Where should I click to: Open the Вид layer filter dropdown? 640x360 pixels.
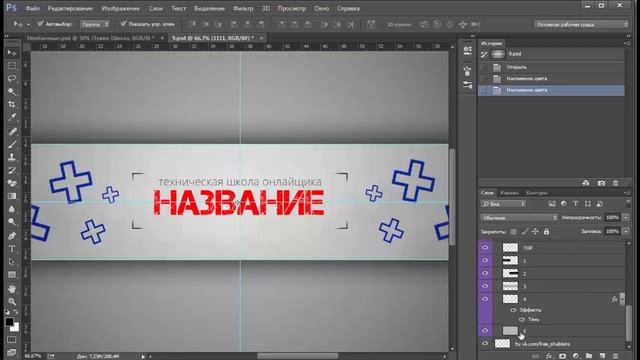coord(503,204)
